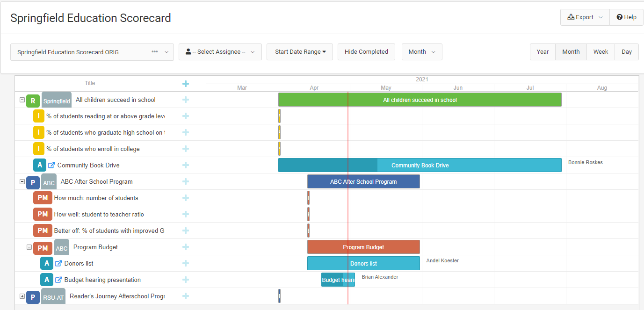Open the Springfield Education Scorecard ORIG dropdown
Screen dimensions: 644x310
tap(92, 52)
